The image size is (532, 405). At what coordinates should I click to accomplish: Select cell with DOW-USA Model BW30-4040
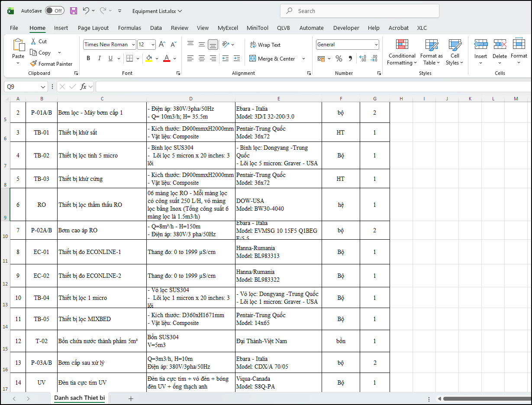coord(278,205)
